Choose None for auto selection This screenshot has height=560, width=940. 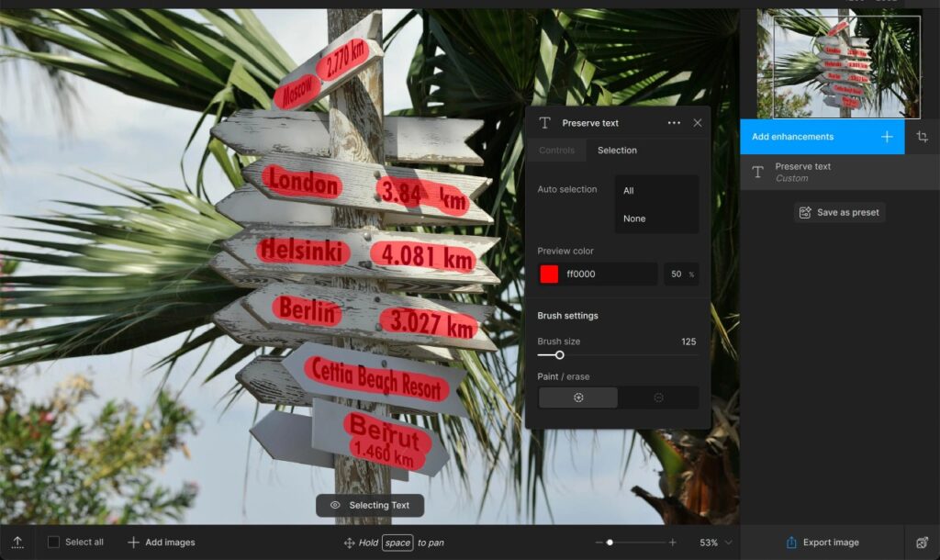pos(656,218)
